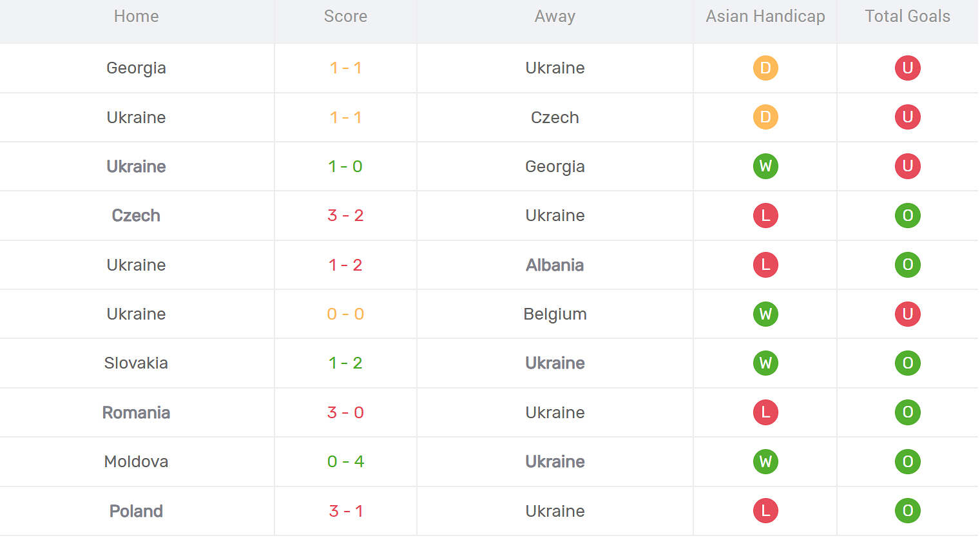Open the 3 - 2 score for Czech vs Ukraine
980x538 pixels.
pyautogui.click(x=345, y=215)
